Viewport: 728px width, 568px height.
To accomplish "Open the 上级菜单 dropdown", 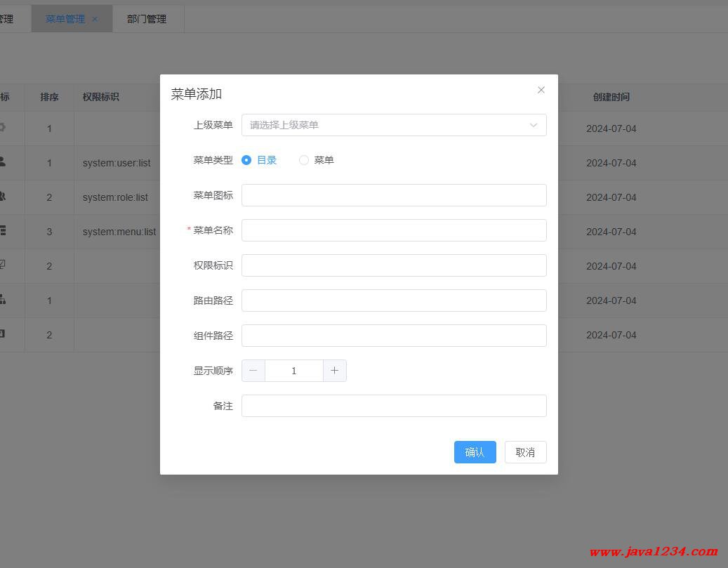I will click(386, 125).
